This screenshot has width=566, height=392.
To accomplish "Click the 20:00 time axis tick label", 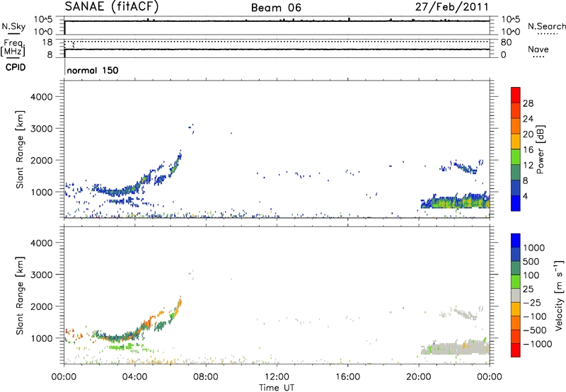I will [x=418, y=377].
